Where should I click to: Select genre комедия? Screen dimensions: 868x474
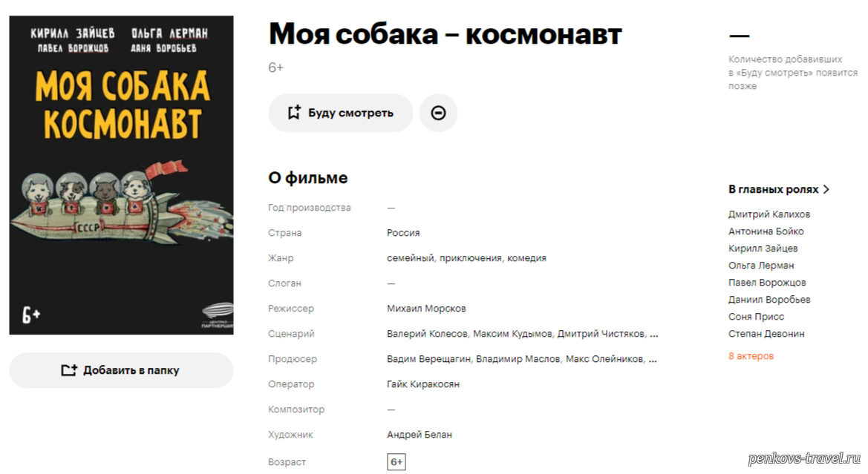pyautogui.click(x=526, y=258)
